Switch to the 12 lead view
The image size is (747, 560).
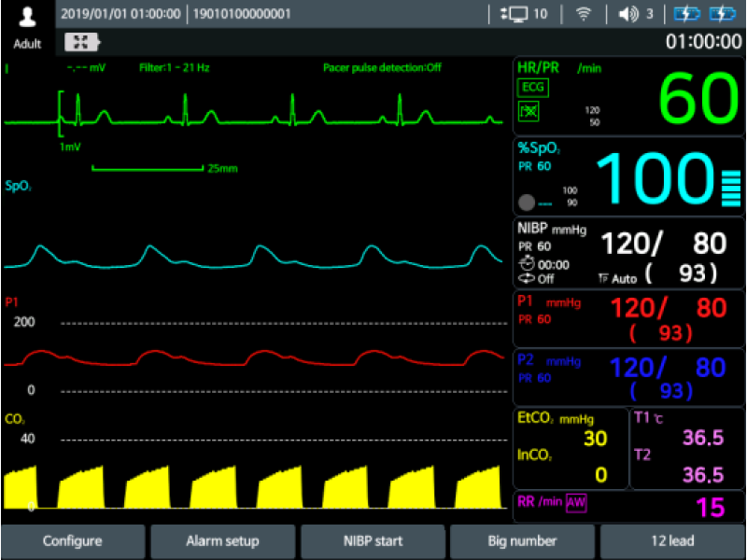[670, 540]
